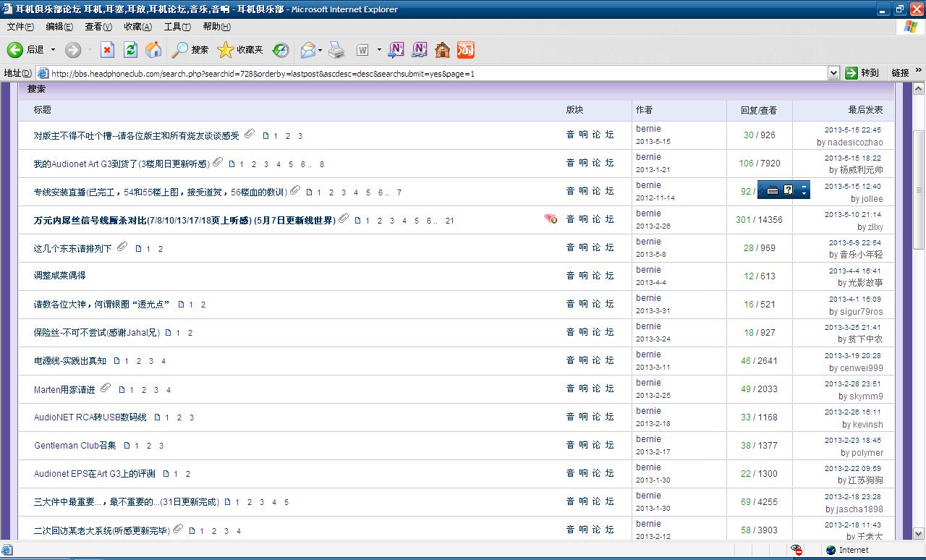Image resolution: width=926 pixels, height=560 pixels.
Task: Click paperclip icon in 这几个东东请排列下 row
Action: tap(122, 247)
